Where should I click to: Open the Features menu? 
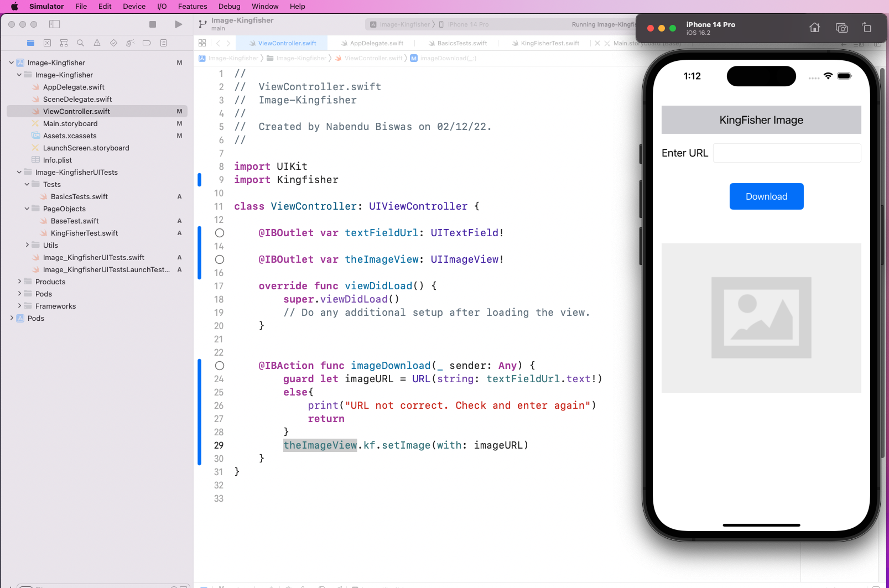point(193,7)
